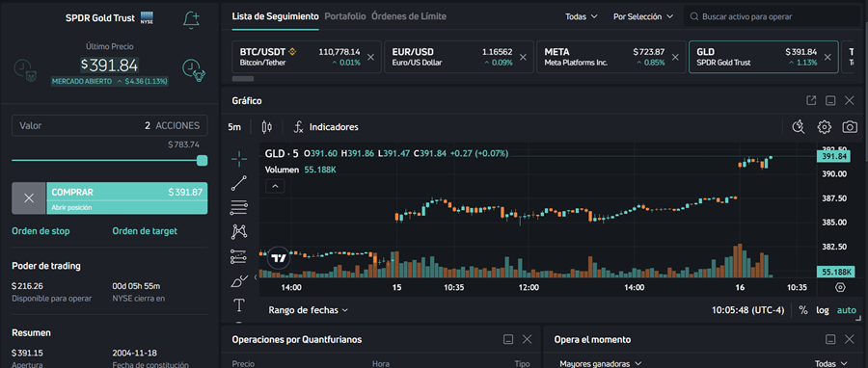Click the TradingView logo on chart

(x=279, y=258)
